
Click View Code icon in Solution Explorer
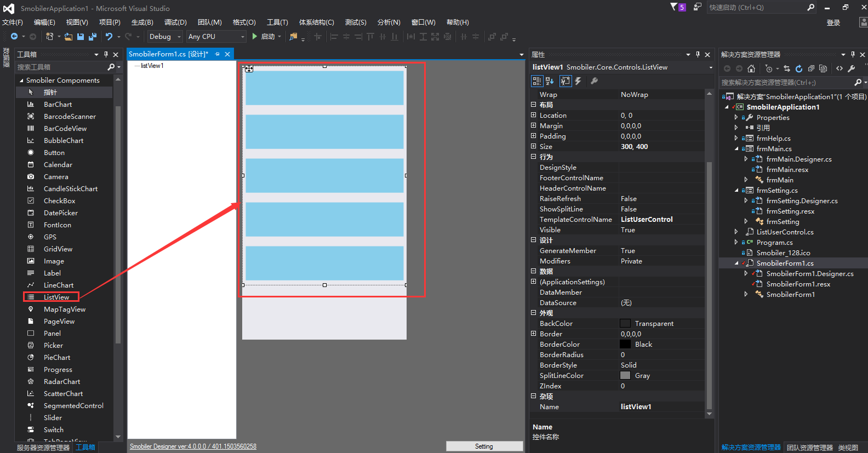pos(840,68)
